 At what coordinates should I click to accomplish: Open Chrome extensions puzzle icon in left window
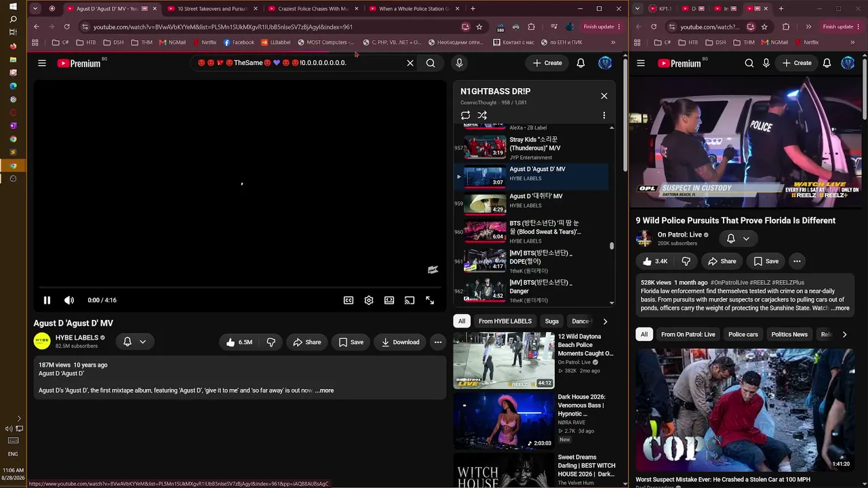531,27
